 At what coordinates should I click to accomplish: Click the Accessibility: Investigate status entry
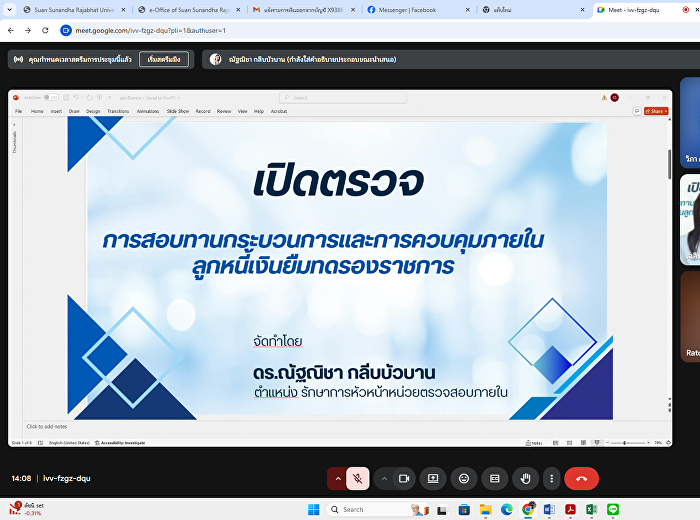[x=120, y=443]
